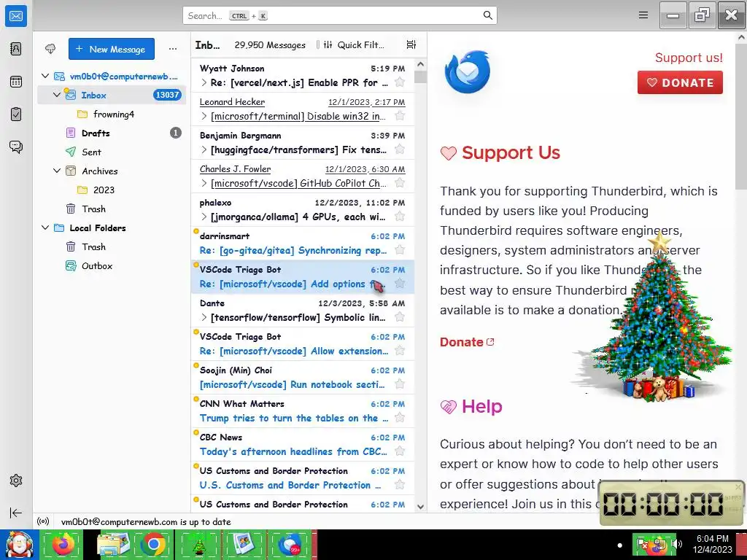Click the message list scrollbar thumb
Screen dimensions: 747x560
(420, 77)
